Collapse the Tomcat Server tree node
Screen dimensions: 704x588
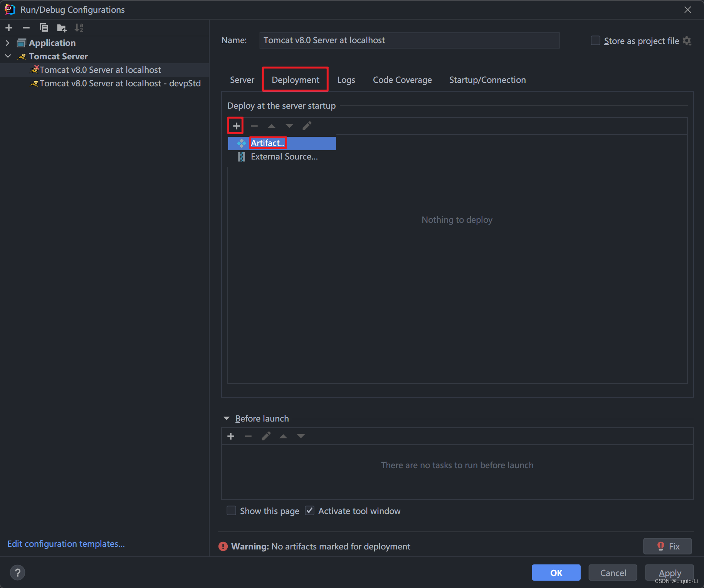8,56
